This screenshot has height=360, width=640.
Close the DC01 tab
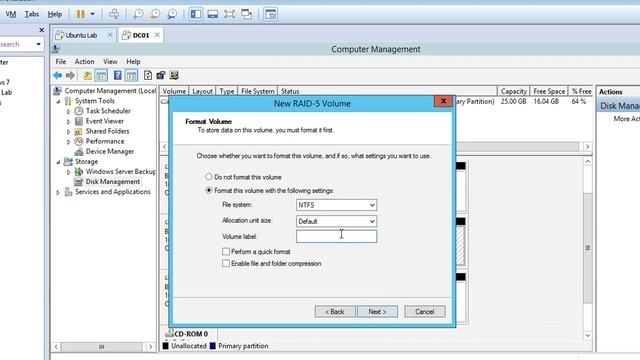click(x=157, y=35)
